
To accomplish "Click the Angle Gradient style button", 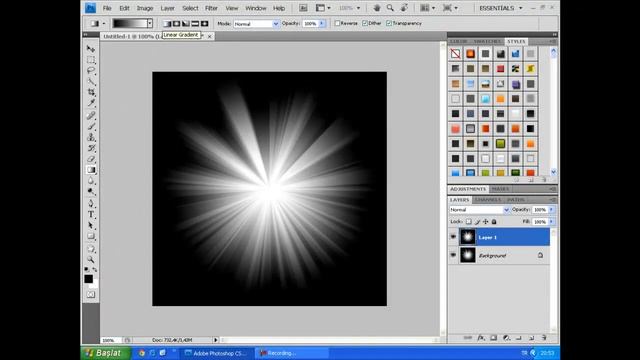I will click(x=186, y=24).
